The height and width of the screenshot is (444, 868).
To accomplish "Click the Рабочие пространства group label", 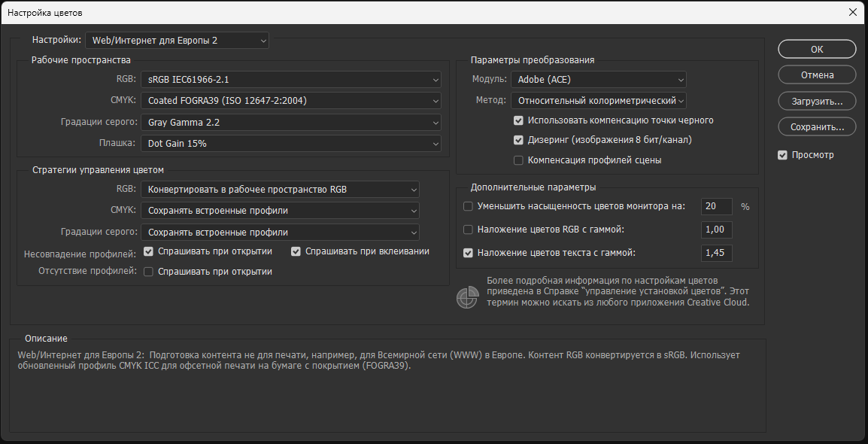I will coord(81,59).
